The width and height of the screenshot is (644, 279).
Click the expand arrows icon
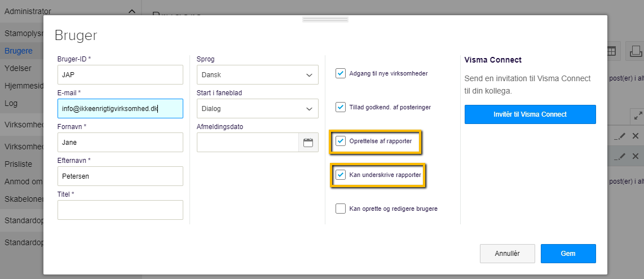(638, 116)
